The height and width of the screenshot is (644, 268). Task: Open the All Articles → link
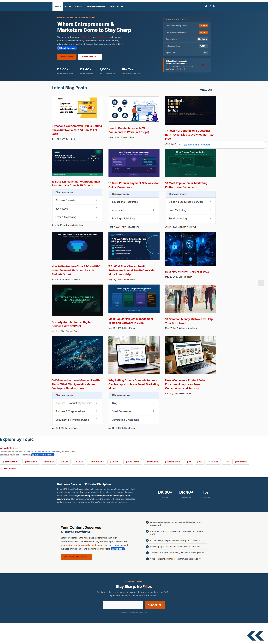[9, 448]
